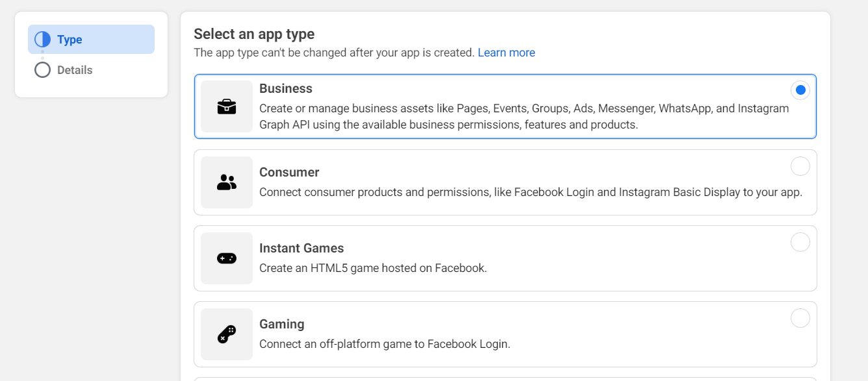Open the Learn more link
The height and width of the screenshot is (381, 868).
pyautogui.click(x=506, y=53)
